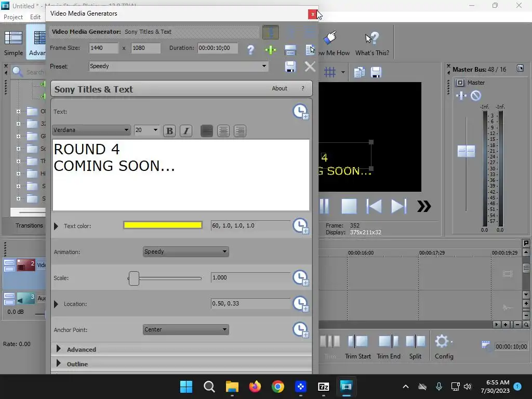Save preview snapshot to file
This screenshot has width=532, height=399.
tap(376, 72)
